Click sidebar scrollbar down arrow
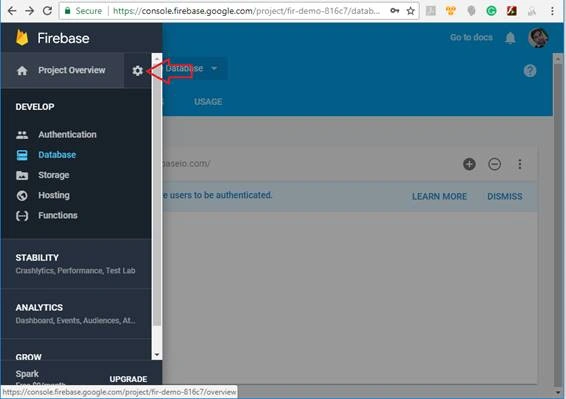 coord(157,355)
